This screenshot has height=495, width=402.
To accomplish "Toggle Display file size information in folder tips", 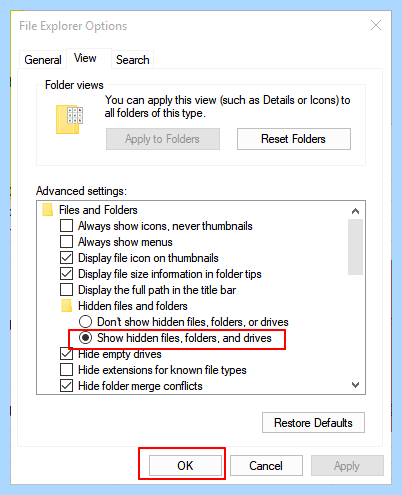I will (x=66, y=274).
